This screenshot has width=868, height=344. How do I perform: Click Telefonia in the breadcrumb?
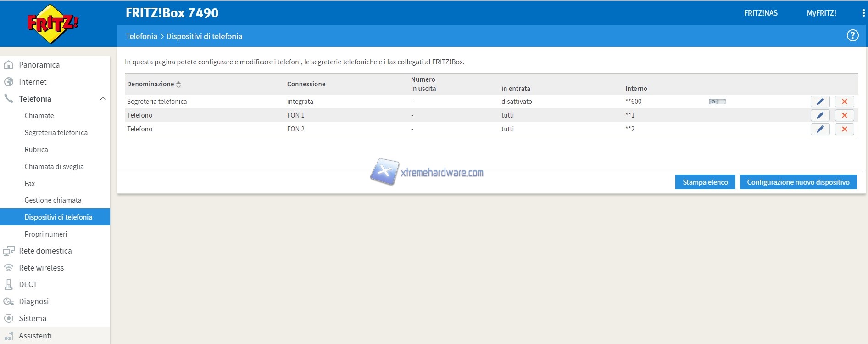[141, 36]
